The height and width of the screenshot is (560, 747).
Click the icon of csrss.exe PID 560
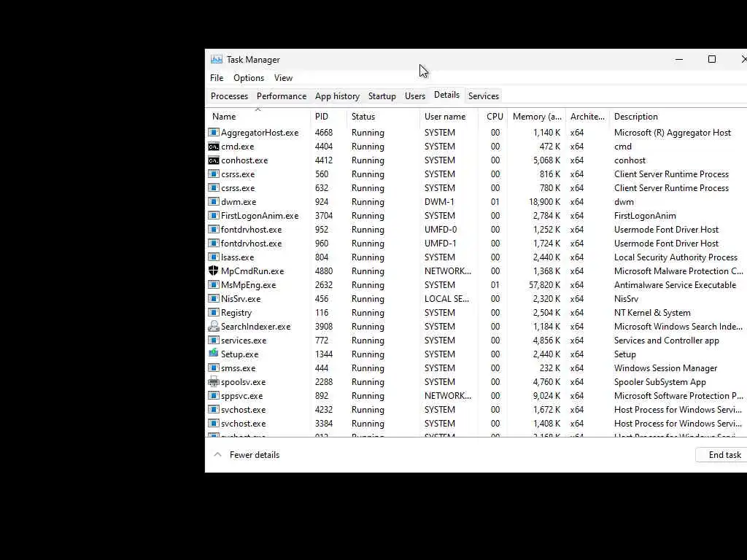point(214,174)
